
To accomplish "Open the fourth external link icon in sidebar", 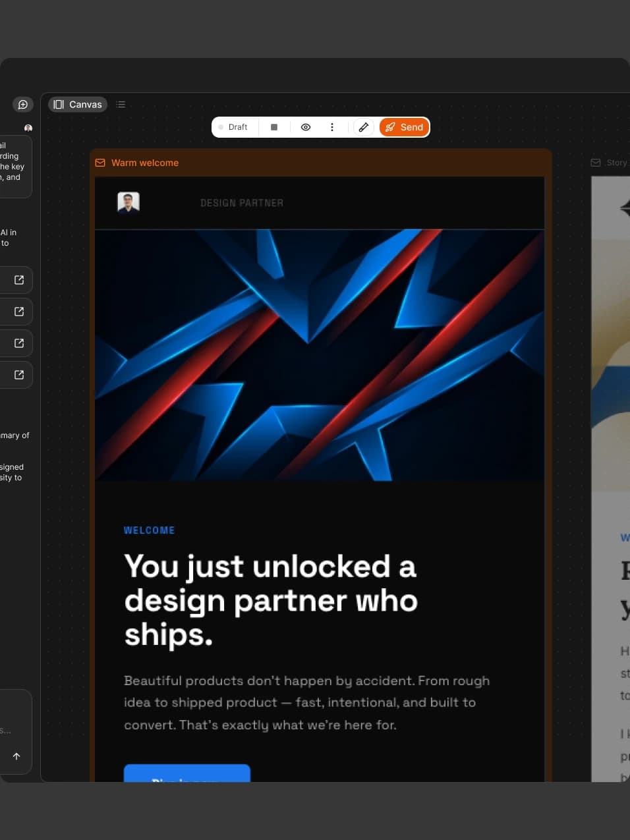I will pos(19,375).
